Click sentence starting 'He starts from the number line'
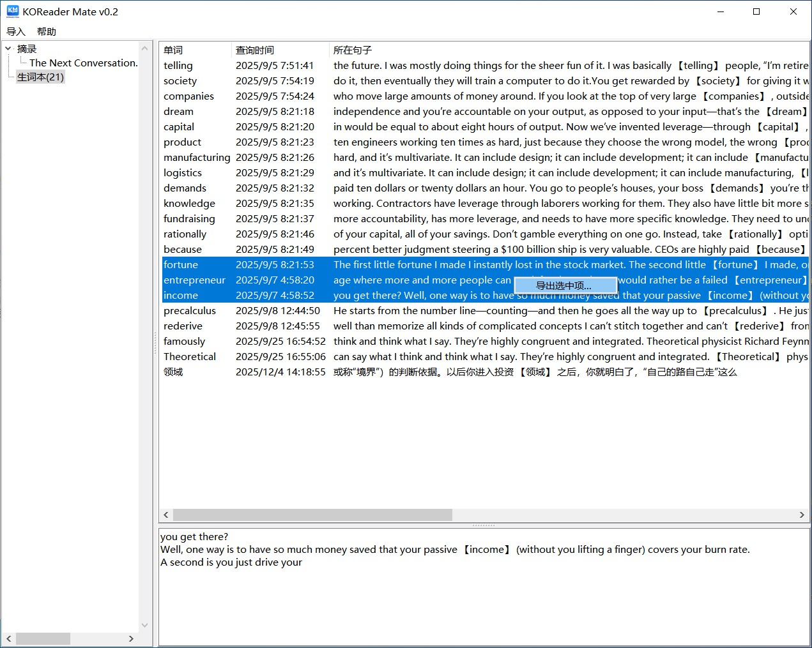Screen dimensions: 812x648 [x=571, y=310]
